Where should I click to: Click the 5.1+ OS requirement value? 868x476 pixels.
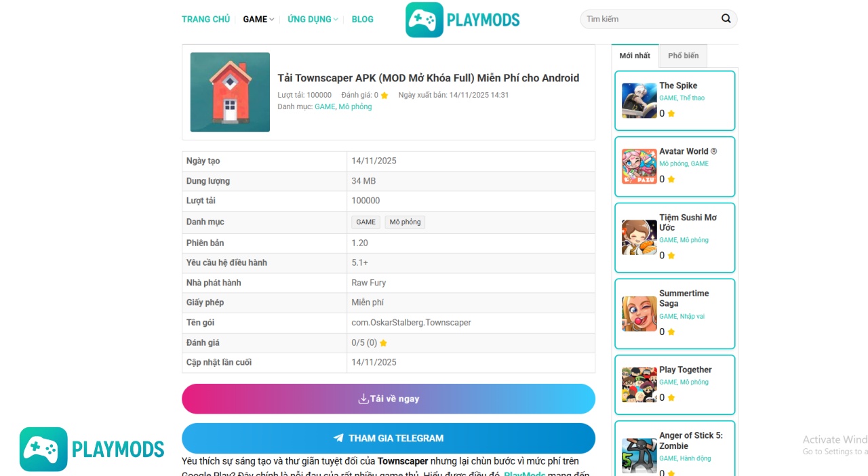tap(360, 262)
